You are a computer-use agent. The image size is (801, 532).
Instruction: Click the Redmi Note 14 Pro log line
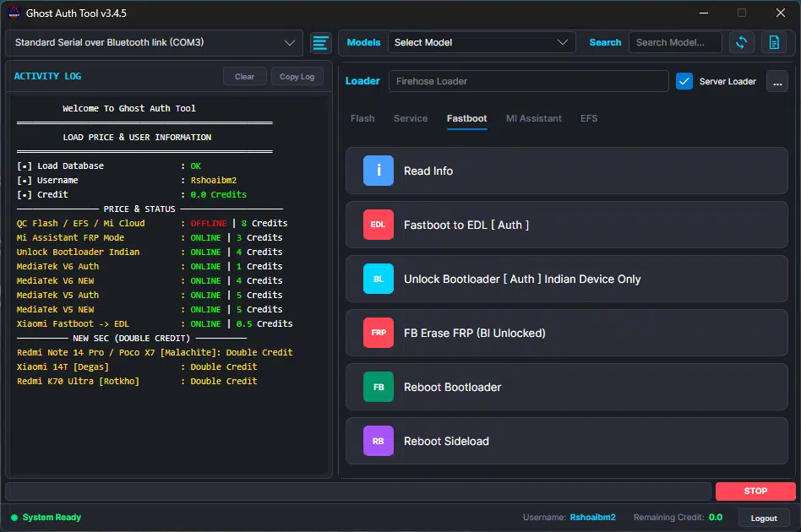click(155, 352)
